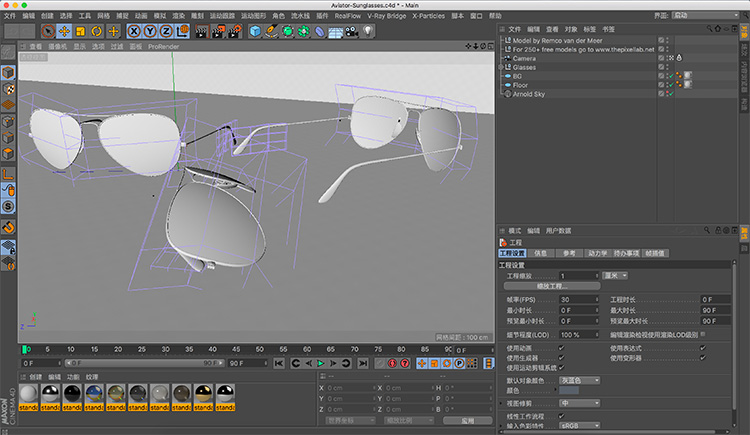Click 缩放工程 button

552,286
